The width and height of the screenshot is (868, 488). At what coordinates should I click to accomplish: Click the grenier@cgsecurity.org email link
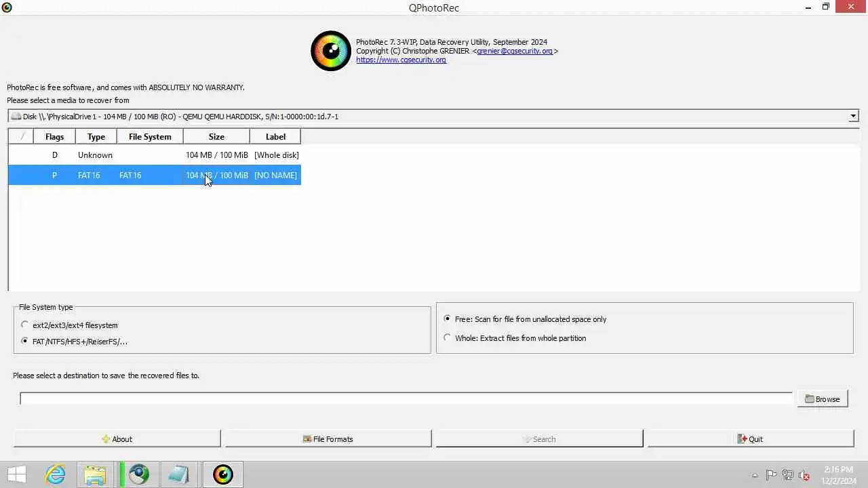point(515,51)
